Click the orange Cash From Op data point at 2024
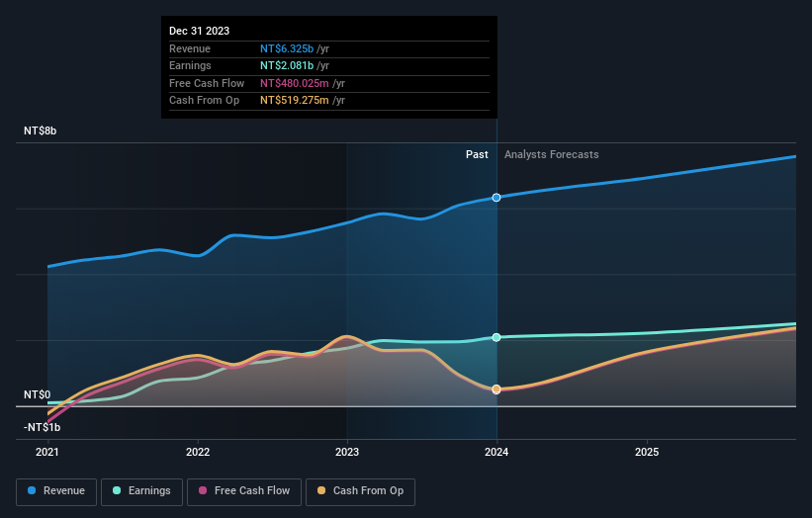812x518 pixels. click(x=496, y=389)
